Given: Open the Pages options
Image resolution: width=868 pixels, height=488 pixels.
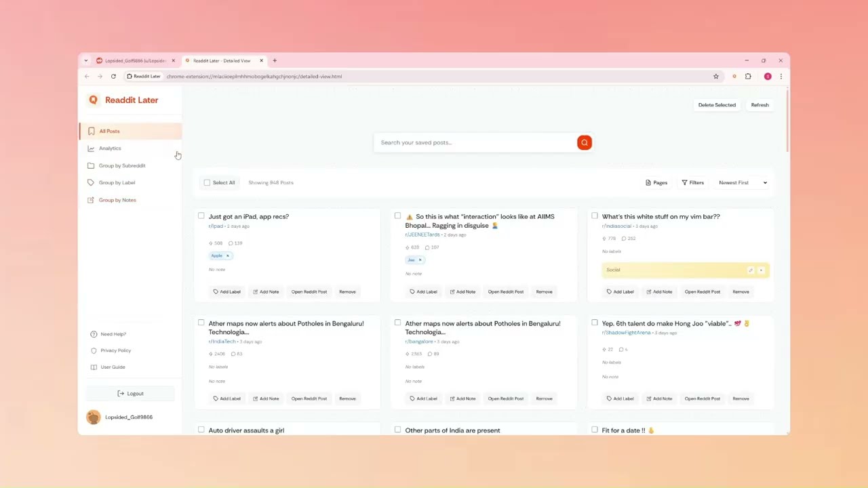Looking at the screenshot, I should pos(656,182).
